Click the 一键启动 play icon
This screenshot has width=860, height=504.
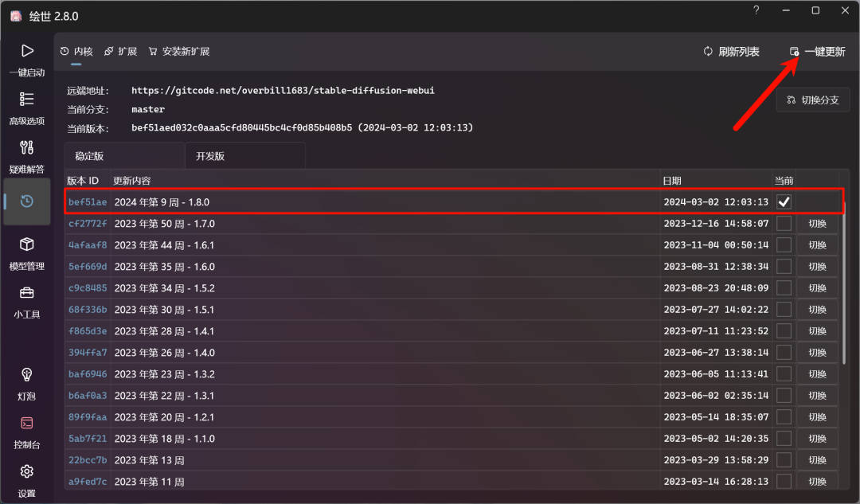click(27, 51)
